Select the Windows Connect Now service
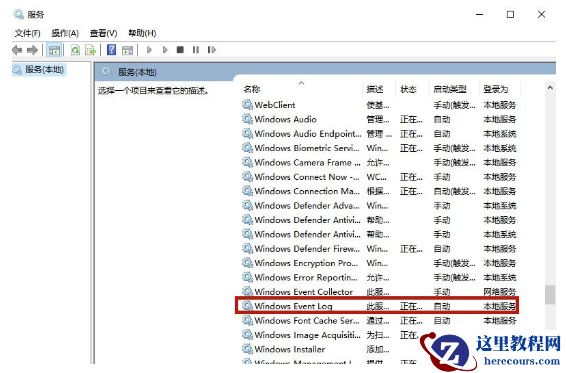 pos(379,177)
